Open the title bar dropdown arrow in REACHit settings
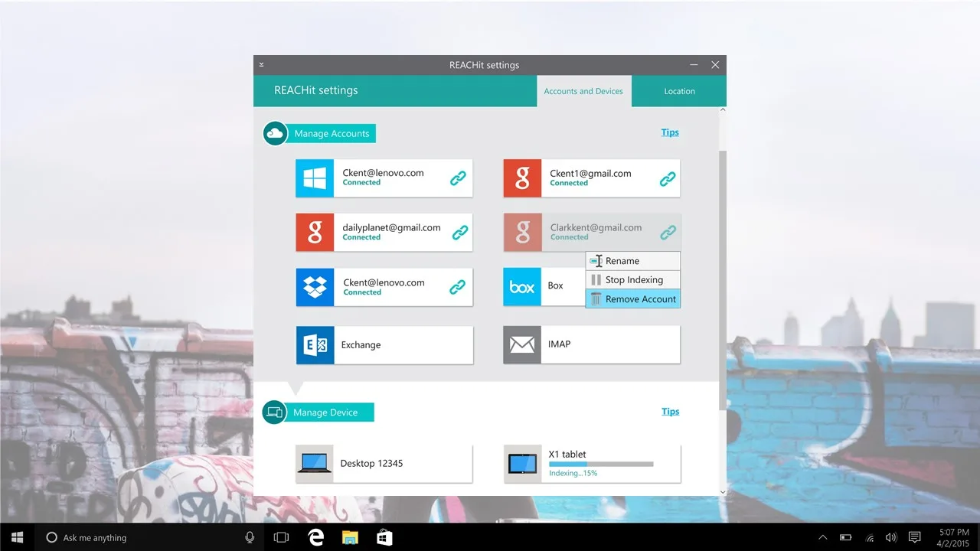Viewport: 980px width, 551px height. click(262, 65)
